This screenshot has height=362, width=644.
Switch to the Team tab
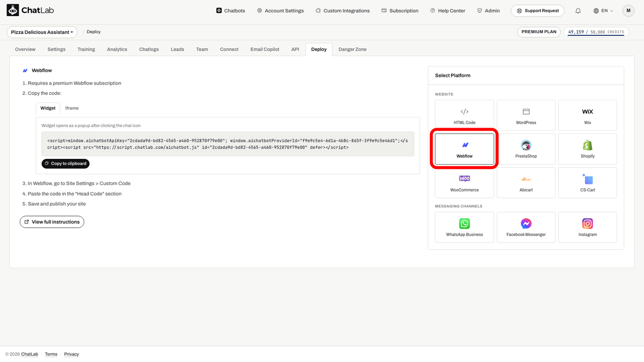202,49
